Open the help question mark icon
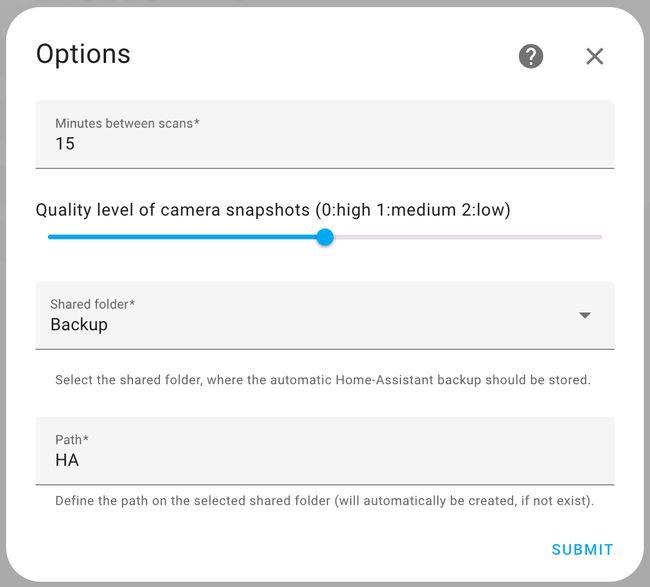 531,56
